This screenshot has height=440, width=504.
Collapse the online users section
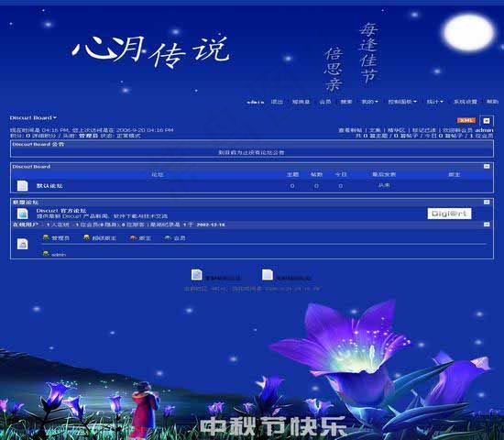[487, 225]
